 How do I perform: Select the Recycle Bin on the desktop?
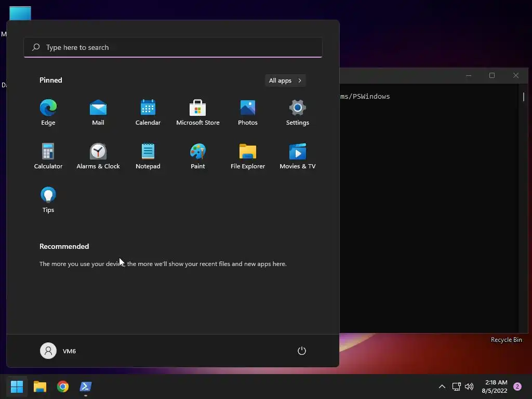point(506,340)
